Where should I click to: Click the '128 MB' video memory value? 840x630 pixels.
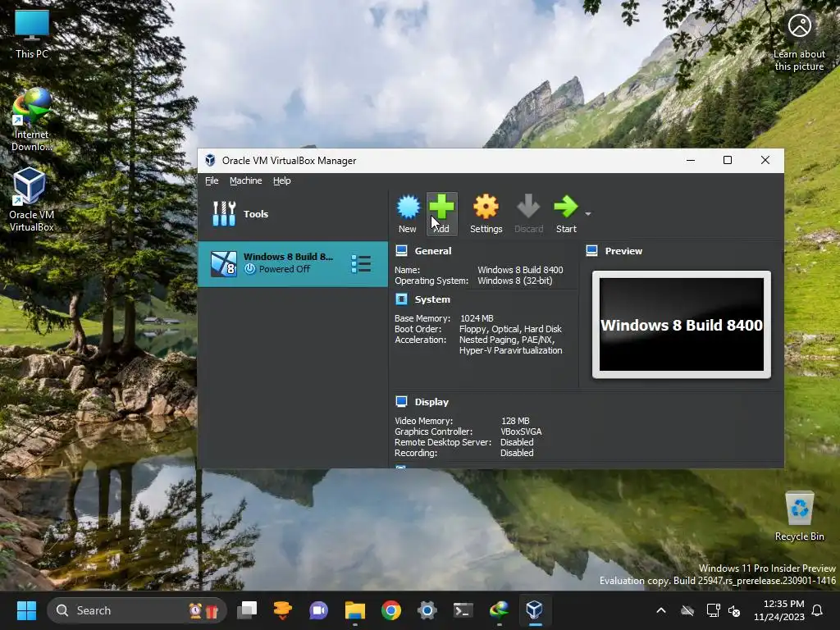[x=515, y=421]
